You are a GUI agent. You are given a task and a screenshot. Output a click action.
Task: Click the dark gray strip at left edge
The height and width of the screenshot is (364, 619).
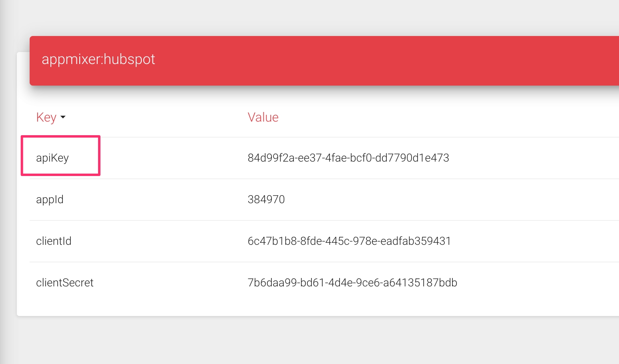coord(6,200)
